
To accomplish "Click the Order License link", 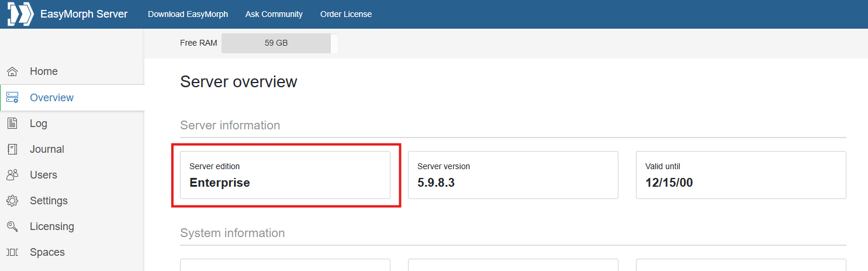I will pos(345,14).
